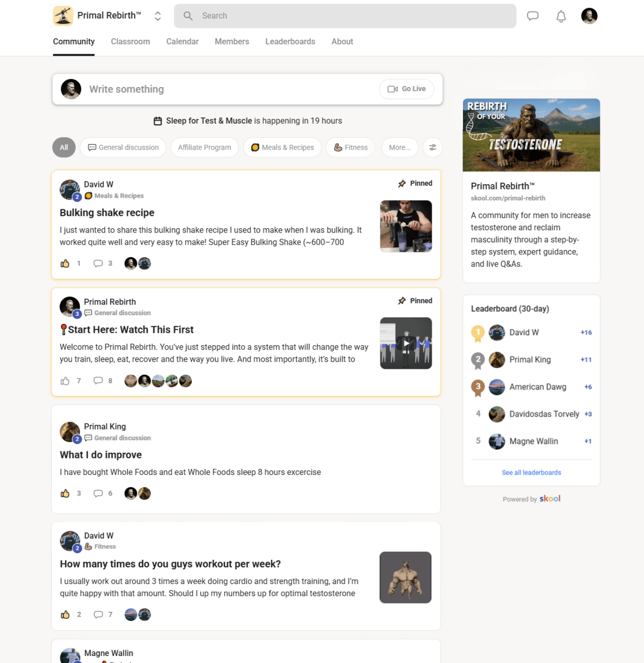This screenshot has width=644, height=663.
Task: Go to the Leaderboards tab
Action: coord(290,42)
